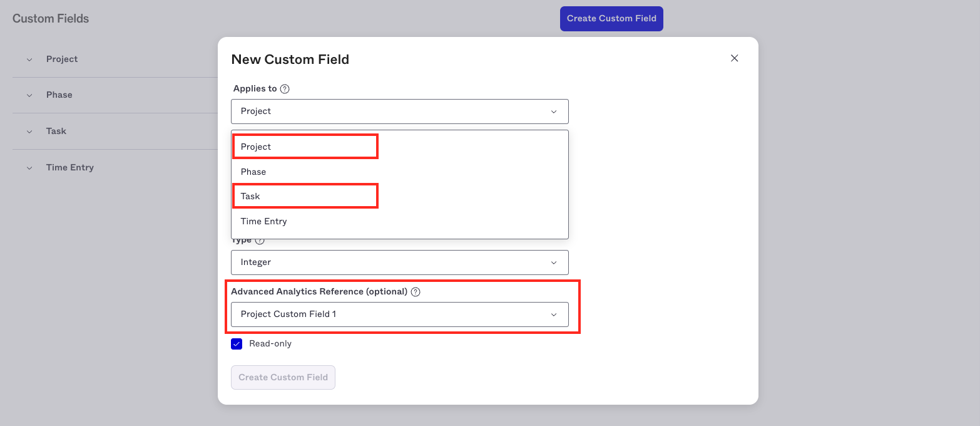This screenshot has width=980, height=426.
Task: Select Project in the dropdown list
Action: [400, 147]
